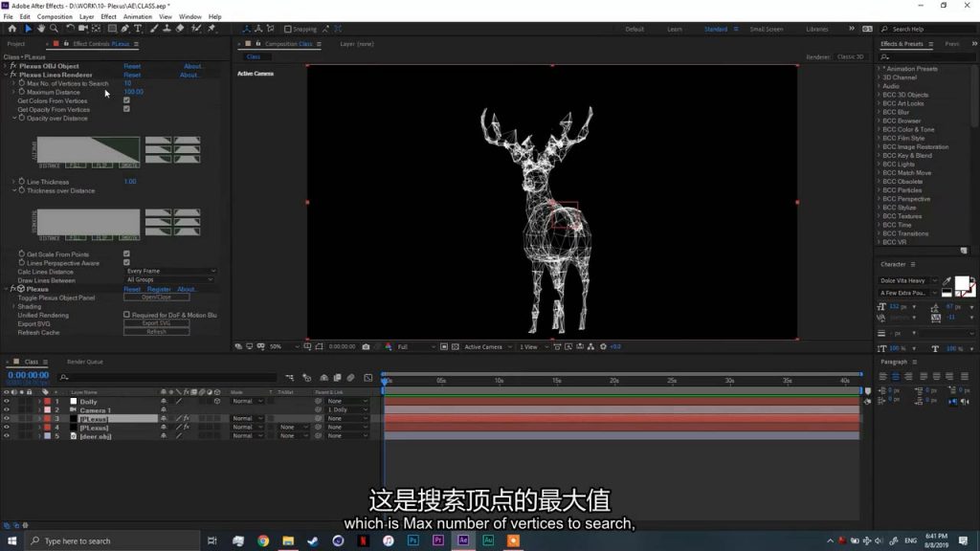Open the Graph Editor icon

[368, 377]
